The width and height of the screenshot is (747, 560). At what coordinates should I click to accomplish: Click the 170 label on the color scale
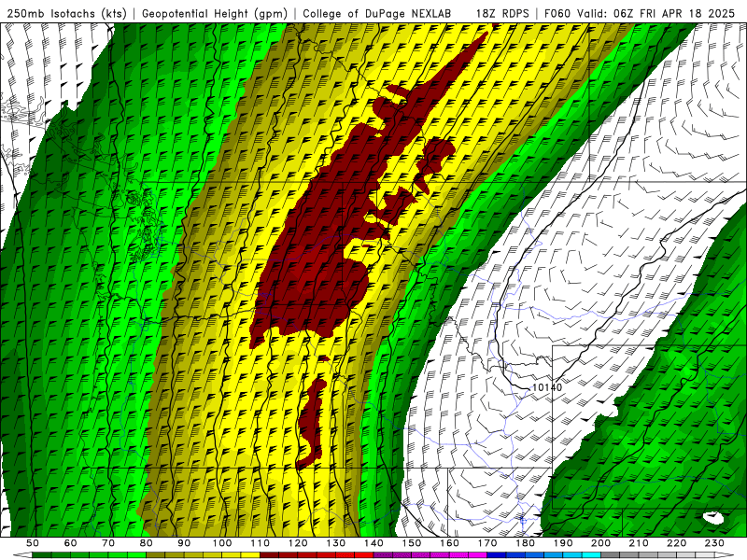click(x=487, y=543)
